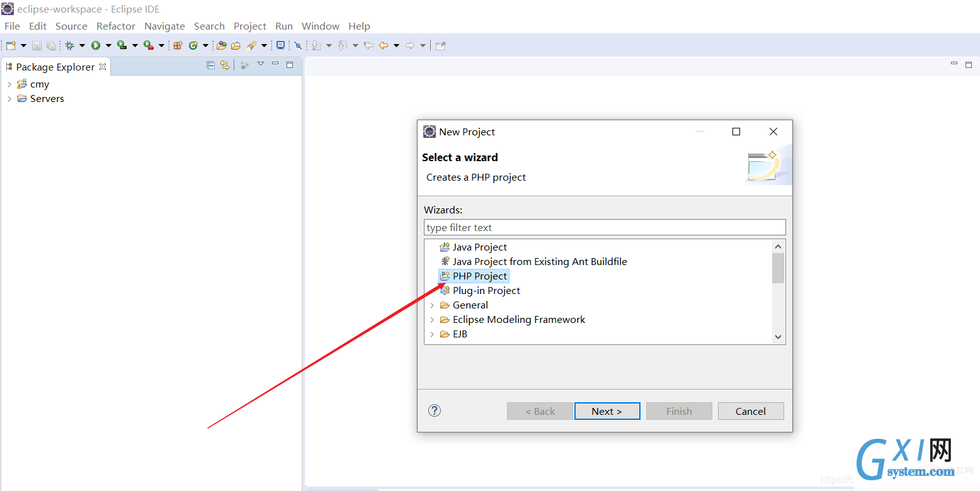This screenshot has width=980, height=491.
Task: Open the File menu
Action: [12, 26]
